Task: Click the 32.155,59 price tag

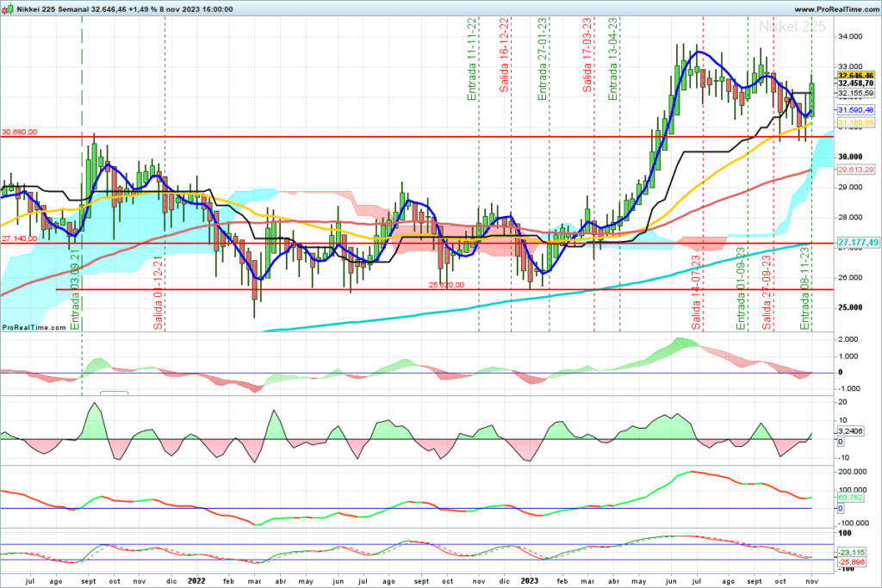Action: point(855,93)
